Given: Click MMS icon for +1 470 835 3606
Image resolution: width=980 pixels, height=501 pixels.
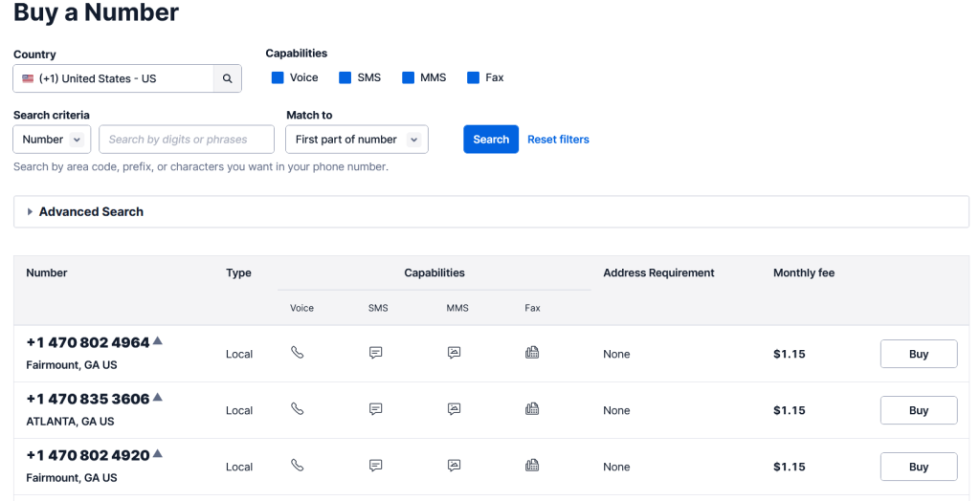Looking at the screenshot, I should click(455, 409).
